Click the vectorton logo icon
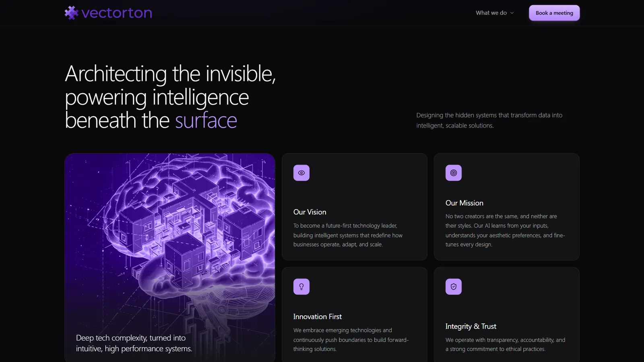This screenshot has width=644, height=362. 71,13
